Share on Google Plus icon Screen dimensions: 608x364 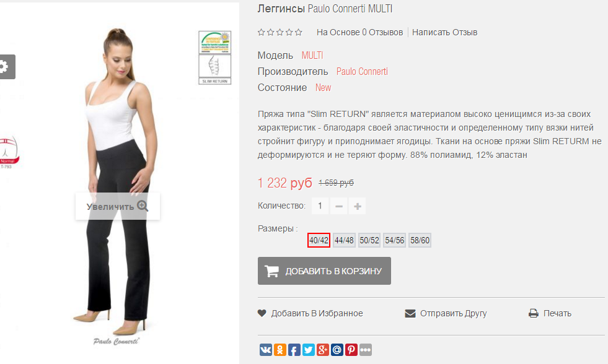(323, 350)
